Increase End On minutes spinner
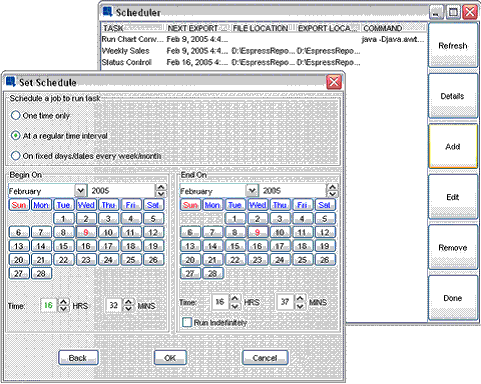Viewport: 481px width, 384px height. (x=300, y=298)
